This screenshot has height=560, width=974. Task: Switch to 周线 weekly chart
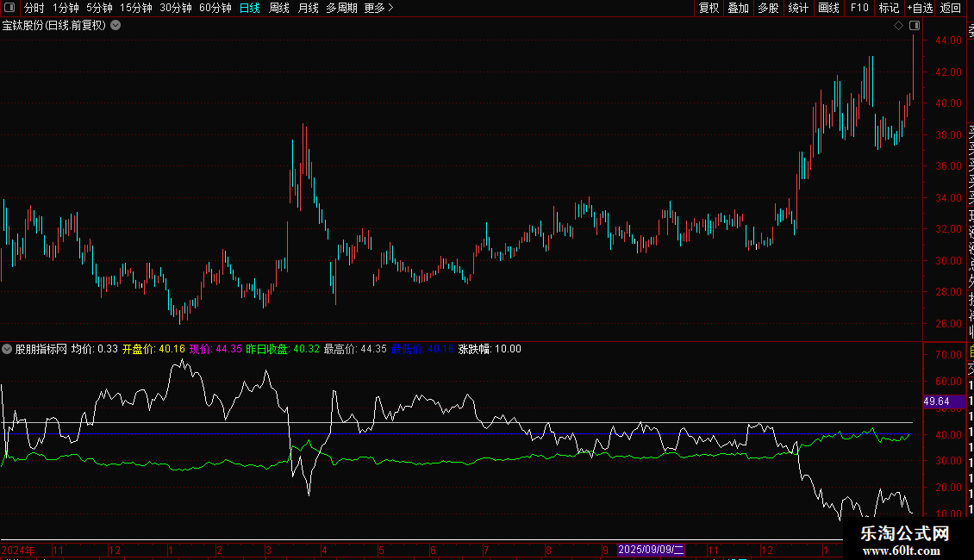click(x=279, y=8)
